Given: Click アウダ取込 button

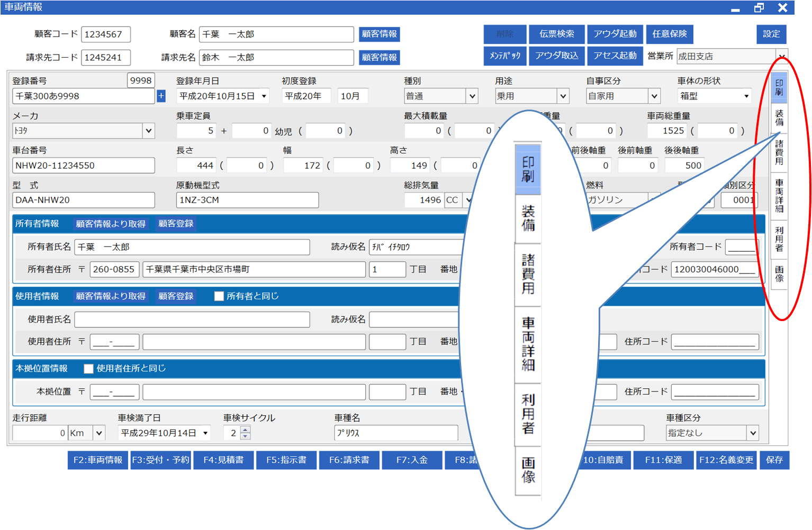Looking at the screenshot, I should 557,56.
